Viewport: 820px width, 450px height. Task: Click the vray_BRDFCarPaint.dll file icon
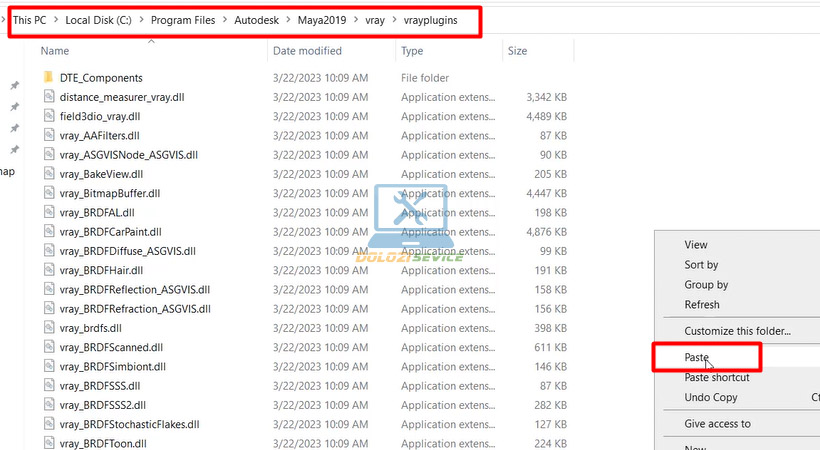[49, 232]
